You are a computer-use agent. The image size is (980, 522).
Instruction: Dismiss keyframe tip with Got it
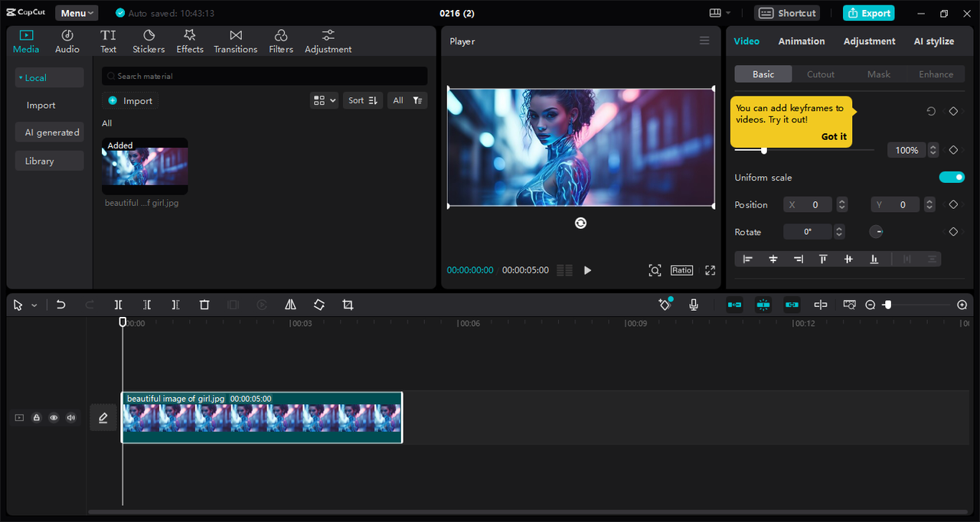coord(834,136)
